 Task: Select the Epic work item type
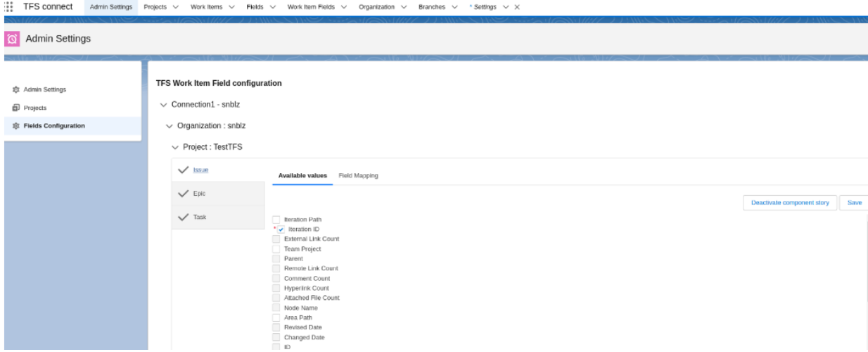pos(200,193)
